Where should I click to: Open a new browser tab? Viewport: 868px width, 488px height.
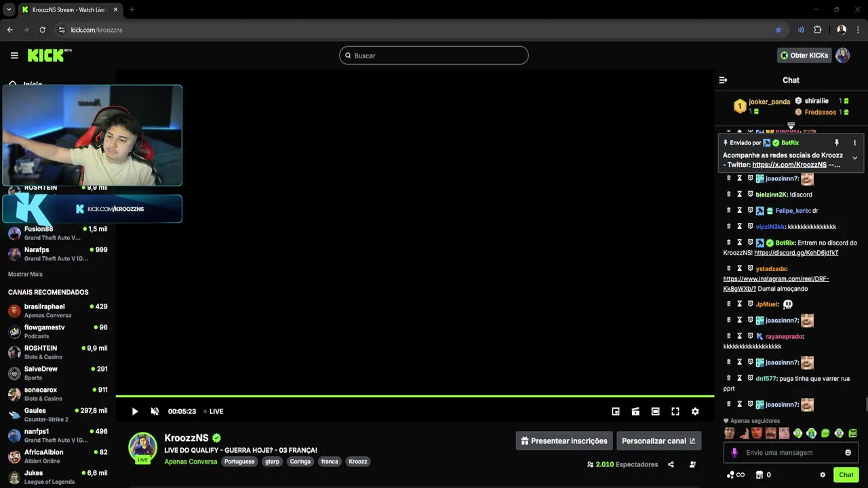[132, 9]
